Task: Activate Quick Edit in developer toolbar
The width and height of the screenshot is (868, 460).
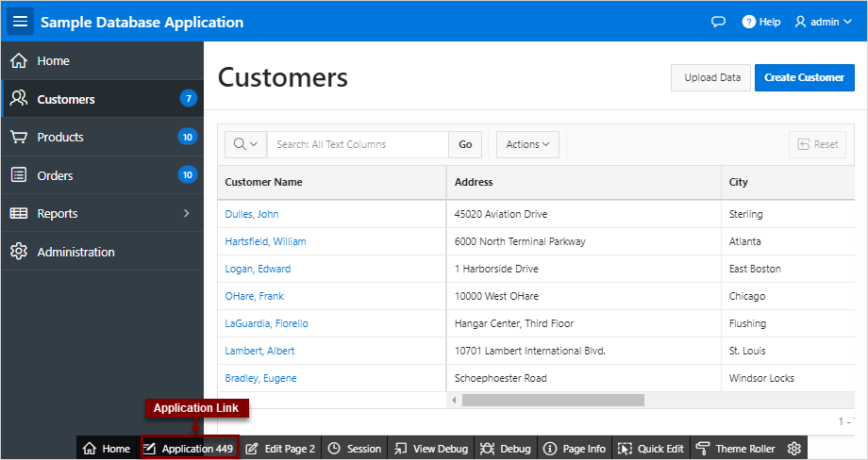Action: point(650,449)
